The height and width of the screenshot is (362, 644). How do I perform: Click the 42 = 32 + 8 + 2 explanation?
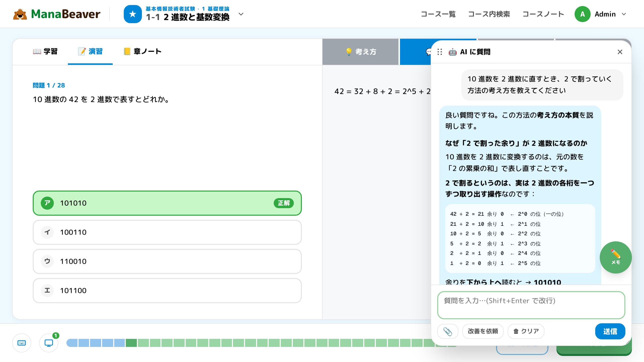[382, 91]
